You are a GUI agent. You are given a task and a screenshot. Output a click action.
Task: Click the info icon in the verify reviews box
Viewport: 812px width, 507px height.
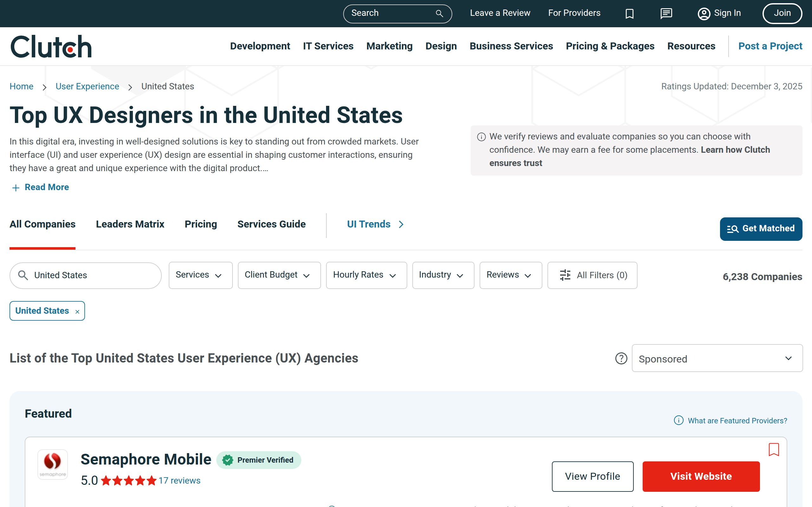[481, 137]
